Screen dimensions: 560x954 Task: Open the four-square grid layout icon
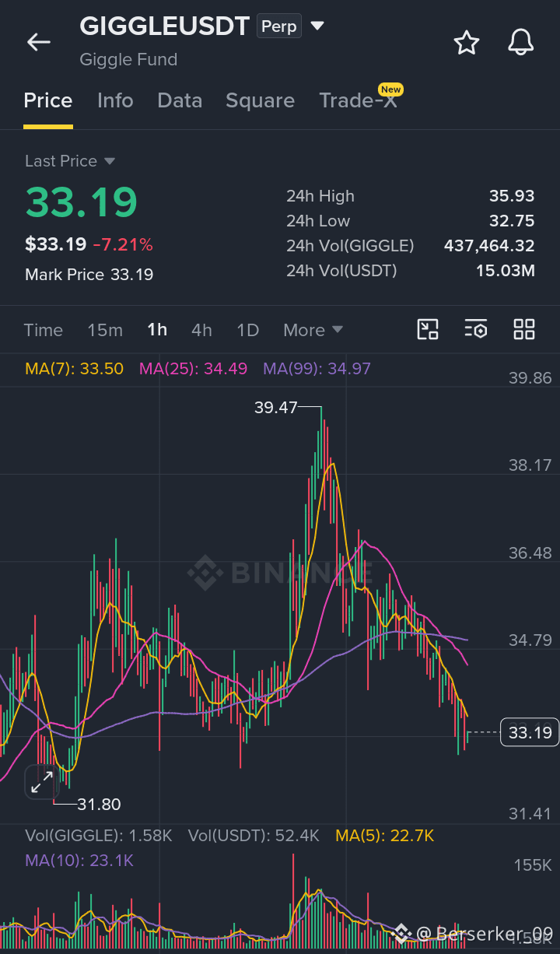pos(524,329)
